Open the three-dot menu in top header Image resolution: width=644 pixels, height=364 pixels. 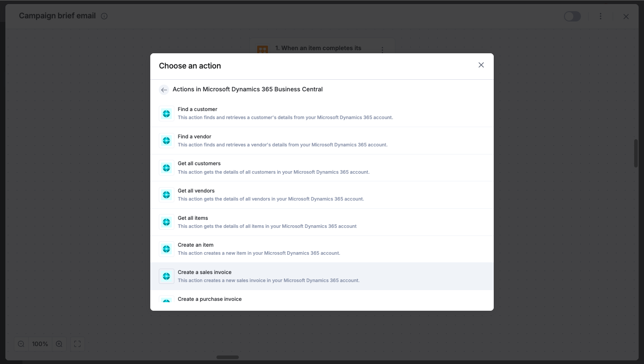click(x=601, y=16)
